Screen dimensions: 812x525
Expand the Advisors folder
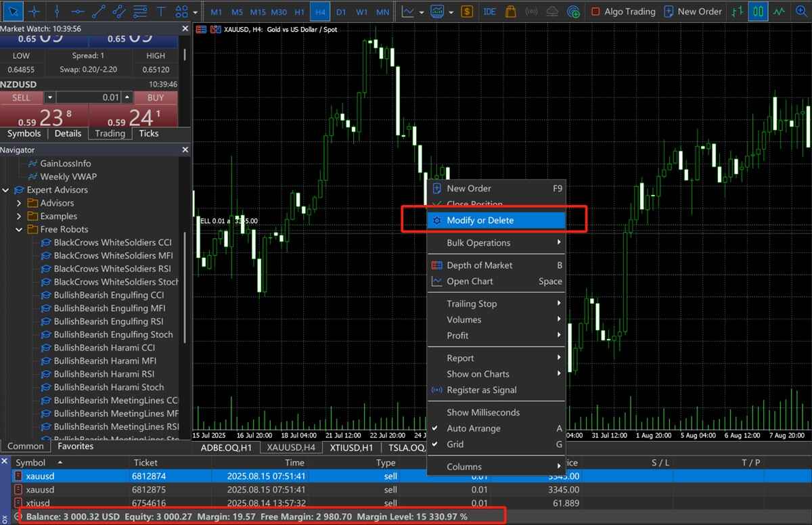tap(19, 203)
